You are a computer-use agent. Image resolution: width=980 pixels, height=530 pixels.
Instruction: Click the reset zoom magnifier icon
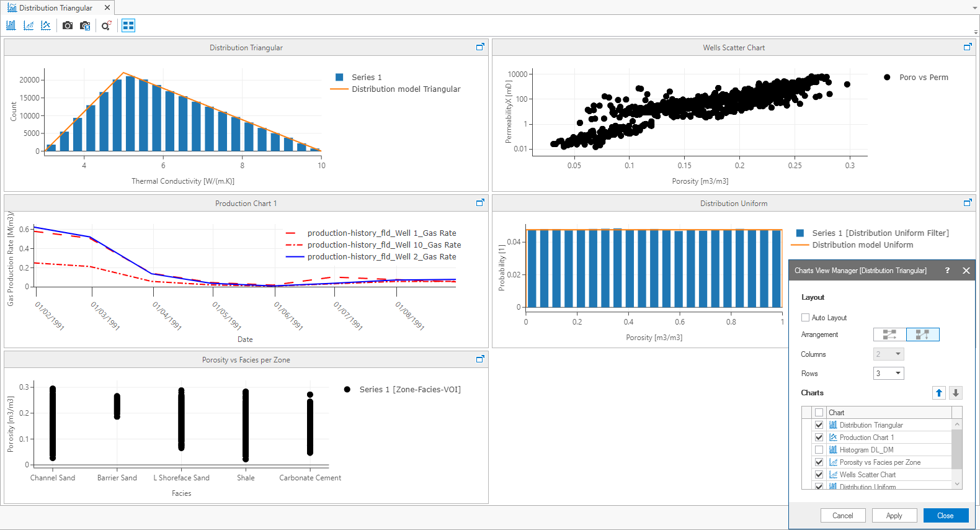click(x=107, y=25)
